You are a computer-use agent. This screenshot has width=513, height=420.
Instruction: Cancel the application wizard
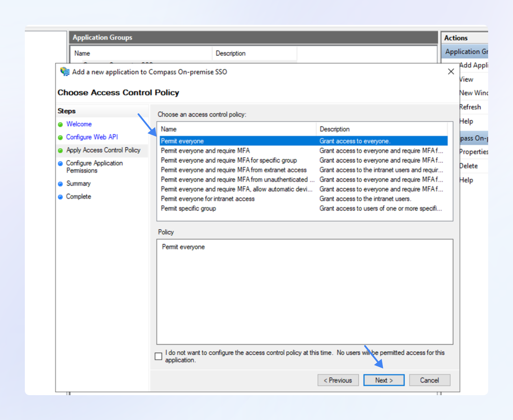tap(429, 380)
